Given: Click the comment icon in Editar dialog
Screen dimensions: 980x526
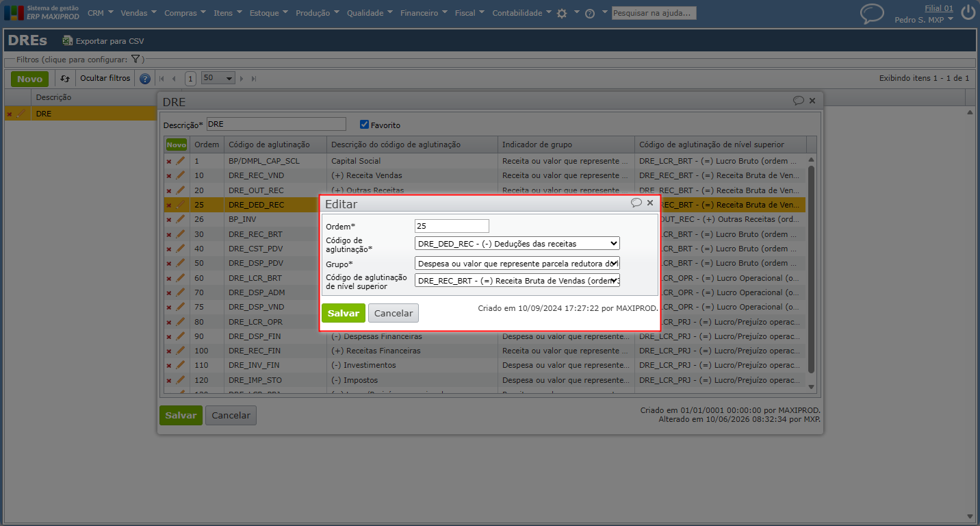Looking at the screenshot, I should tap(636, 203).
